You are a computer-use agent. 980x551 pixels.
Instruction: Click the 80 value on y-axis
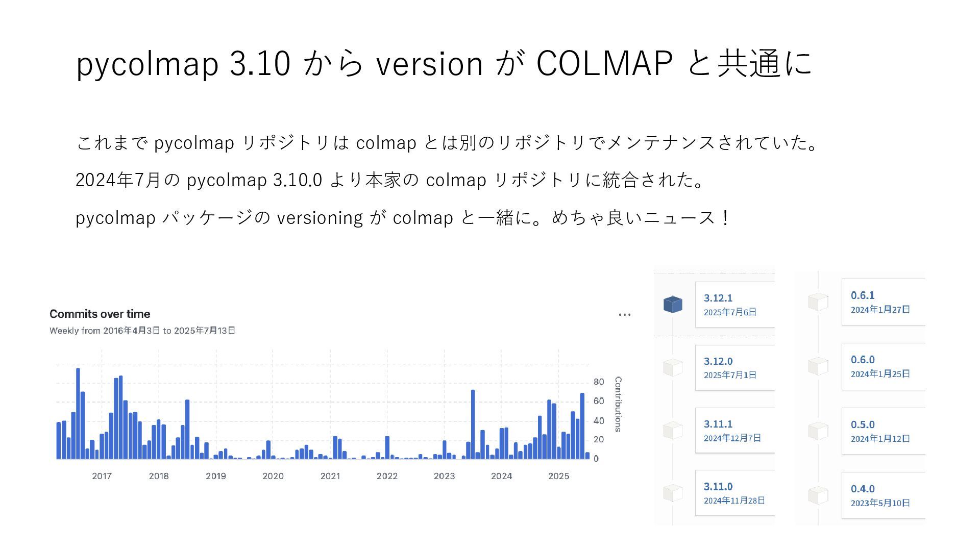pos(599,382)
